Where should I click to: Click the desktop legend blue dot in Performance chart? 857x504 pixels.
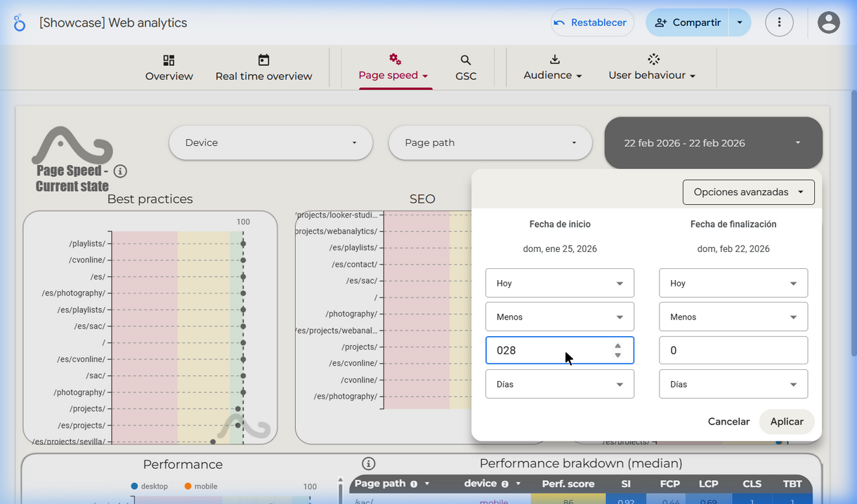coord(134,486)
